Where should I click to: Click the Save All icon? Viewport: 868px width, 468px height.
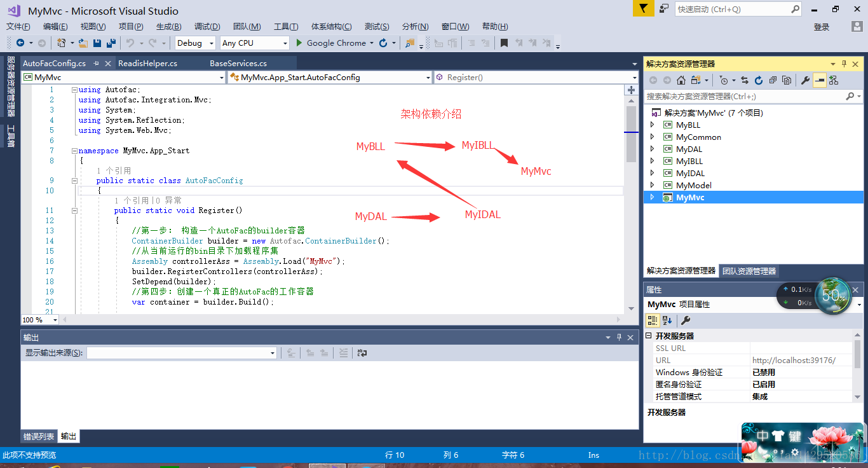click(x=111, y=43)
